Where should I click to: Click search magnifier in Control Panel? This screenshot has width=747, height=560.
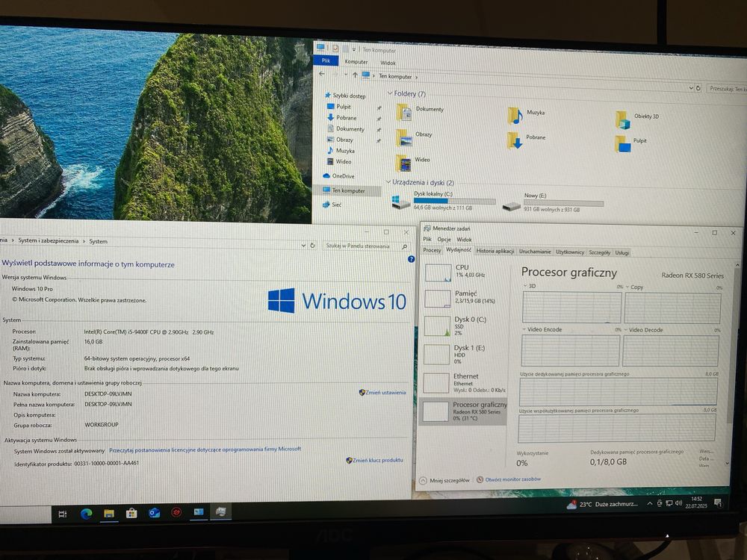point(404,246)
